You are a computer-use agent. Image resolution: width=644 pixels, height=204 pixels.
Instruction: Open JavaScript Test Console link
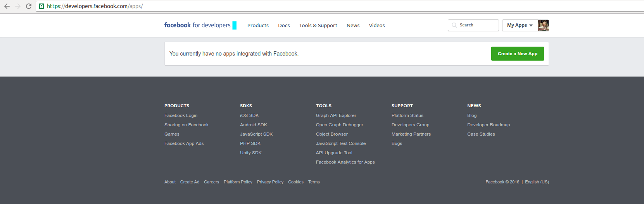point(340,143)
